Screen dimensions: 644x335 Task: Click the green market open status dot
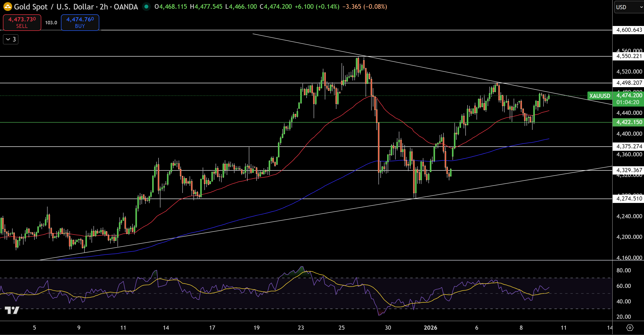click(146, 7)
